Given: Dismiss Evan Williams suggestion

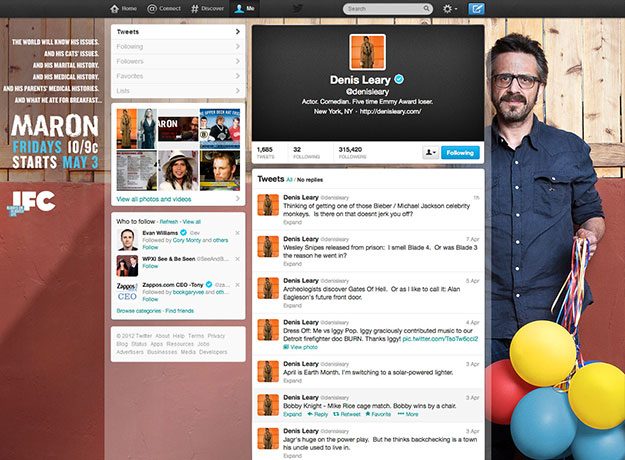Looking at the screenshot, I should 238,233.
